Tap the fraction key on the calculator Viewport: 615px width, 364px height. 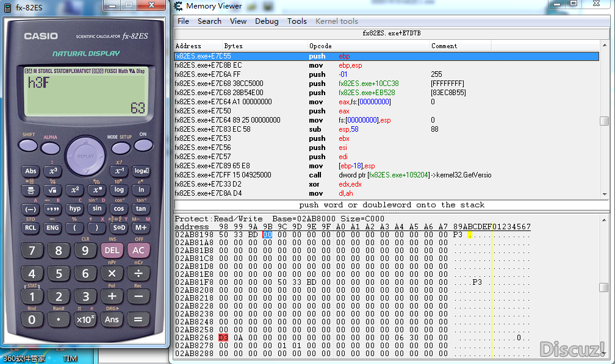coord(31,190)
